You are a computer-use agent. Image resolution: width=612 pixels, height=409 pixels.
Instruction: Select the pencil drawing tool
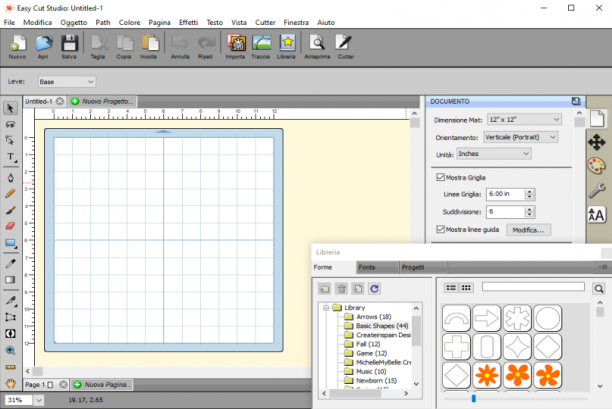click(x=11, y=194)
